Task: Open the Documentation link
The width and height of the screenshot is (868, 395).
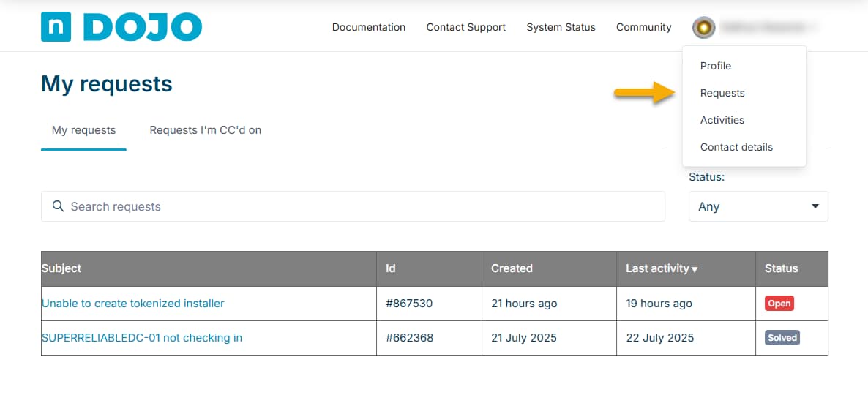Action: pyautogui.click(x=368, y=27)
